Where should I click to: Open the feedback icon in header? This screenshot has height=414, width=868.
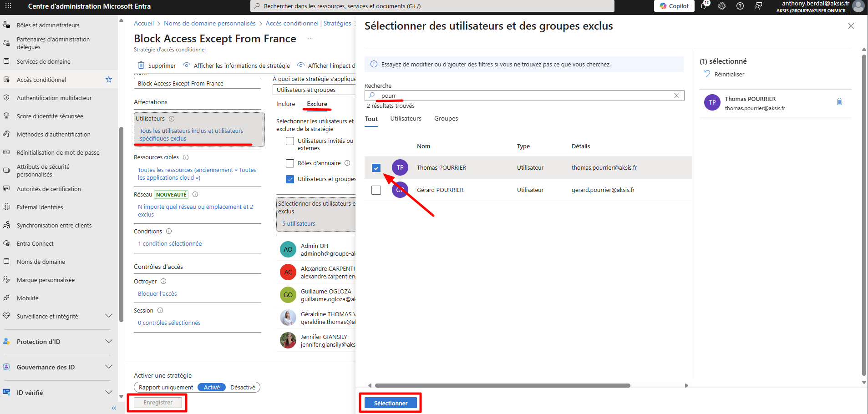tap(758, 6)
